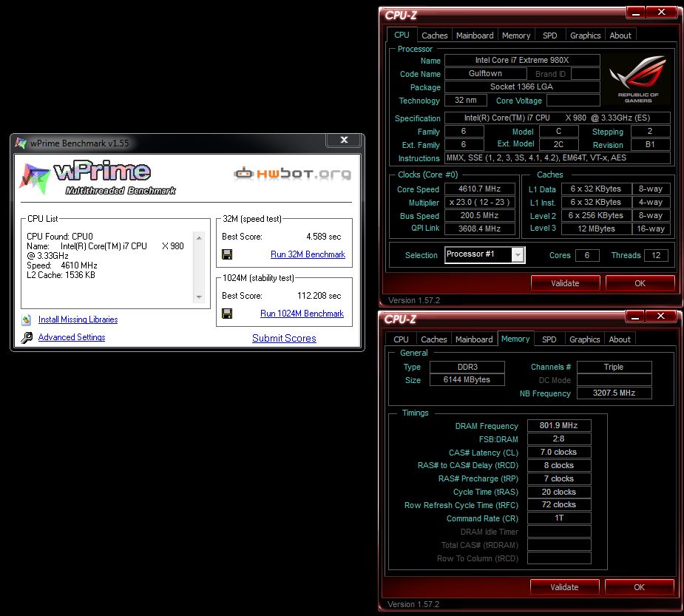
Task: Open Graphics tab in upper CPU-Z window
Action: coord(585,35)
